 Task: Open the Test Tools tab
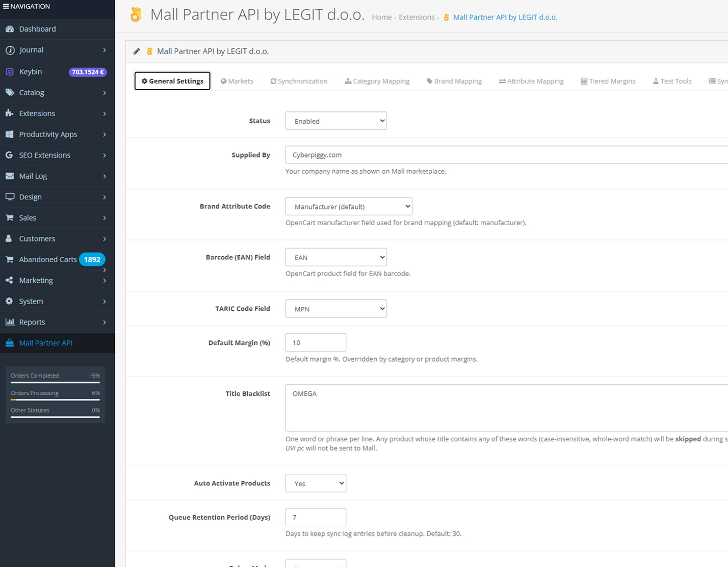(x=672, y=81)
